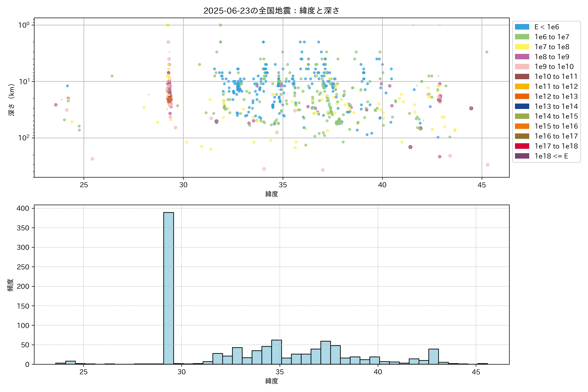The height and width of the screenshot is (392, 588).
Task: Click the purple '1e8 to 1e9' legend swatch
Action: tap(522, 57)
